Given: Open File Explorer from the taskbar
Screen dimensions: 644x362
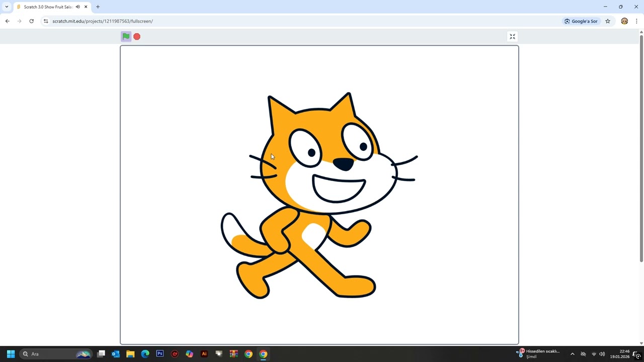Looking at the screenshot, I should tap(130, 354).
